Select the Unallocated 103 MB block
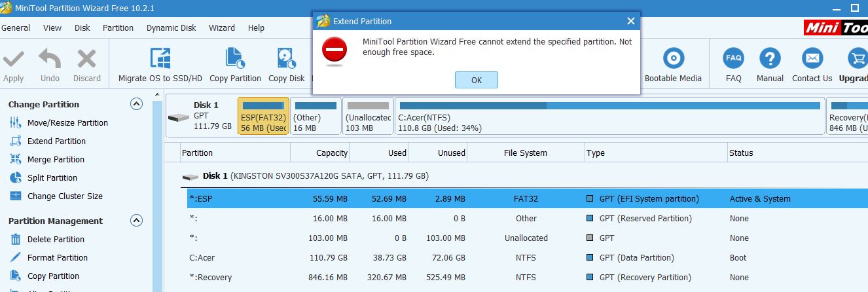The height and width of the screenshot is (292, 868). pyautogui.click(x=368, y=116)
